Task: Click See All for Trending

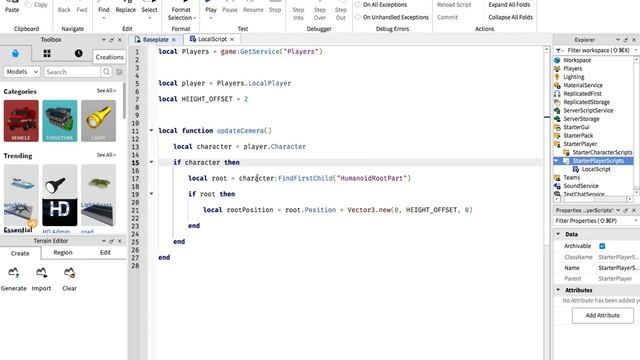Action: 106,155
